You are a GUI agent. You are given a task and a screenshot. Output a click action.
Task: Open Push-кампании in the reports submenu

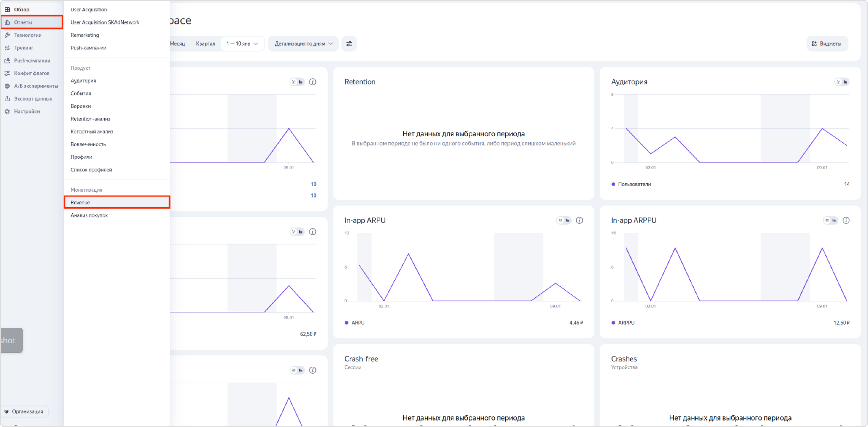(x=88, y=48)
